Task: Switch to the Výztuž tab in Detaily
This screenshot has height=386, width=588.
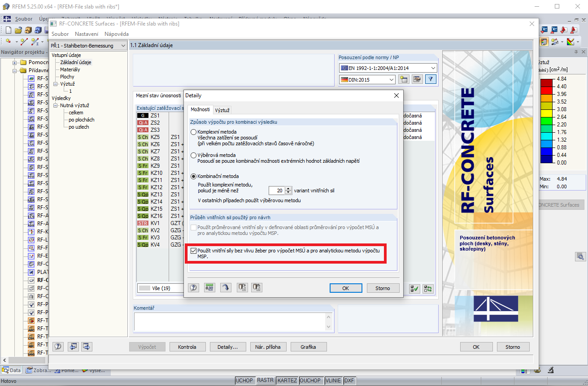Action: pos(222,110)
